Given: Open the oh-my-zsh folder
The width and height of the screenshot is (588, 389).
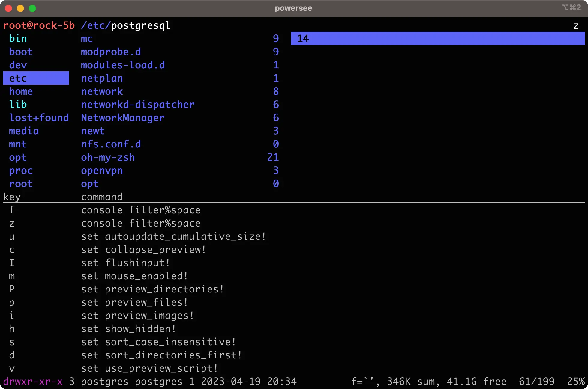Looking at the screenshot, I should coord(108,157).
